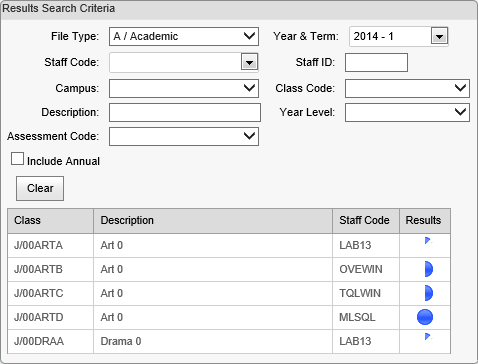This screenshot has height=364, width=478.
Task: Open the Assessment Code dropdown
Action: tap(184, 136)
